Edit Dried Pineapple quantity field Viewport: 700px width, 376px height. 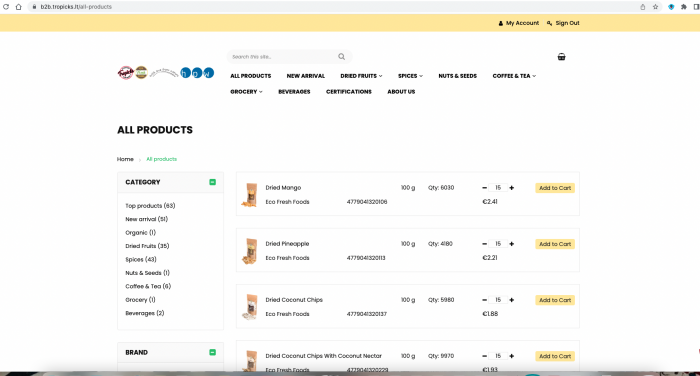click(498, 244)
